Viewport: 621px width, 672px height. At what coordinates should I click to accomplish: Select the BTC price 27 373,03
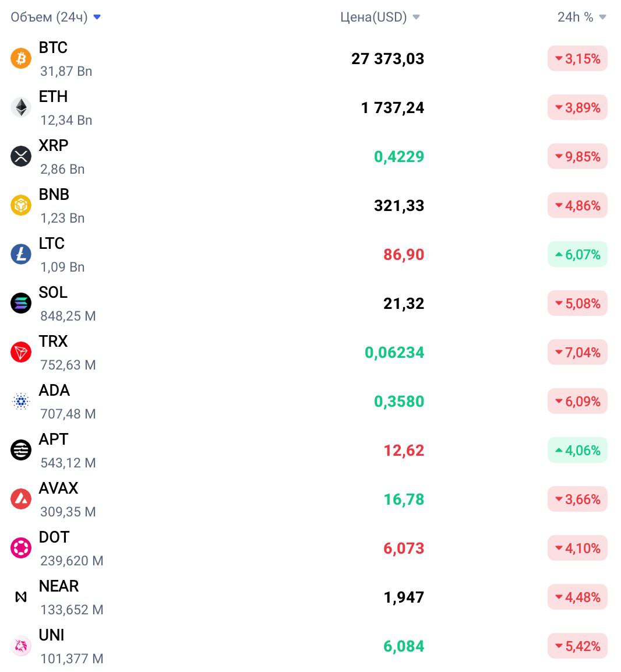(387, 59)
